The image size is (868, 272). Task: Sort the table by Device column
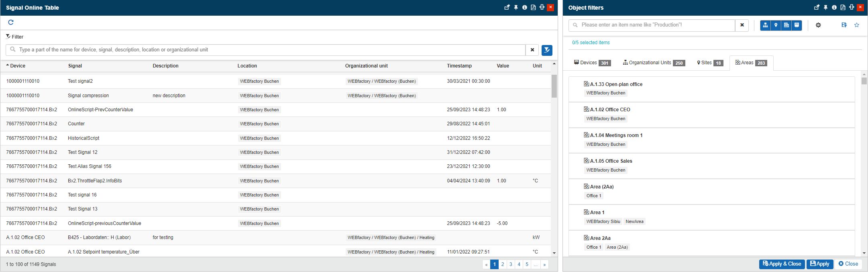tap(17, 66)
